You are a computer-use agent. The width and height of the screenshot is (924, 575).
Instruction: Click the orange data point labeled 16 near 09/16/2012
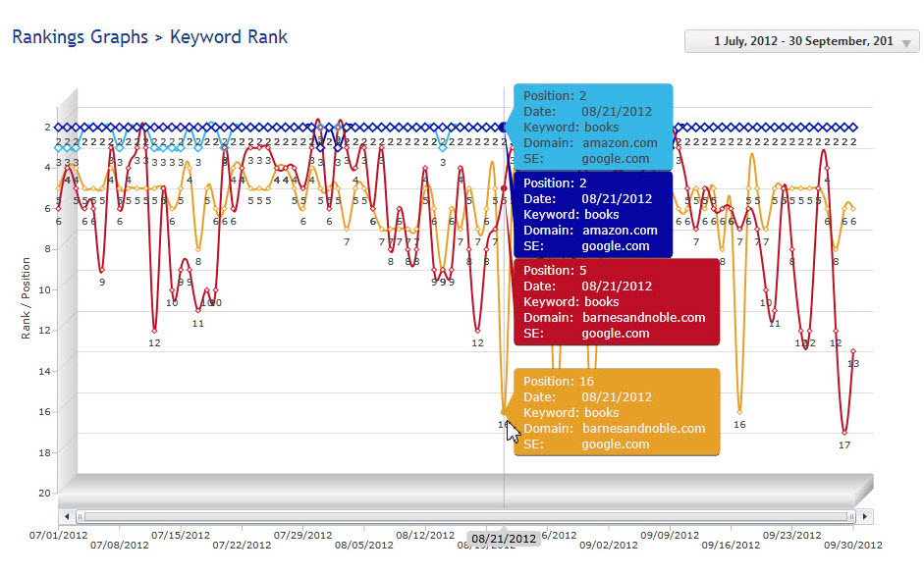[x=739, y=411]
